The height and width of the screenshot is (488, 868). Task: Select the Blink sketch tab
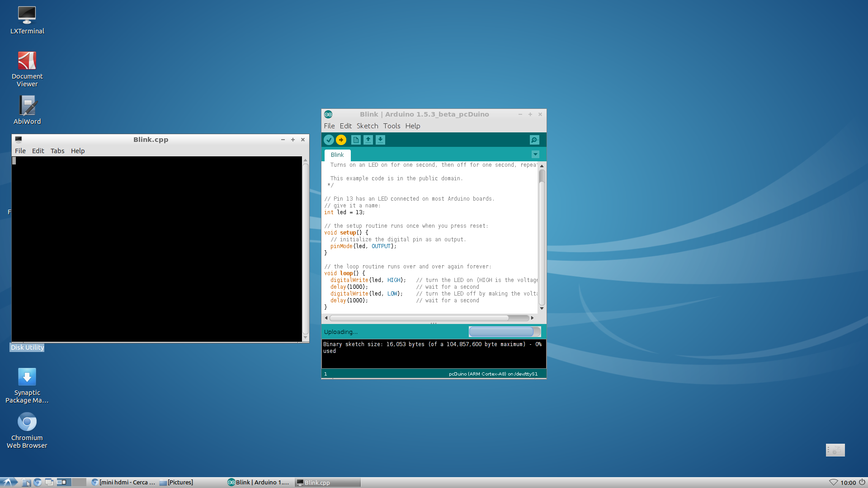coord(337,155)
